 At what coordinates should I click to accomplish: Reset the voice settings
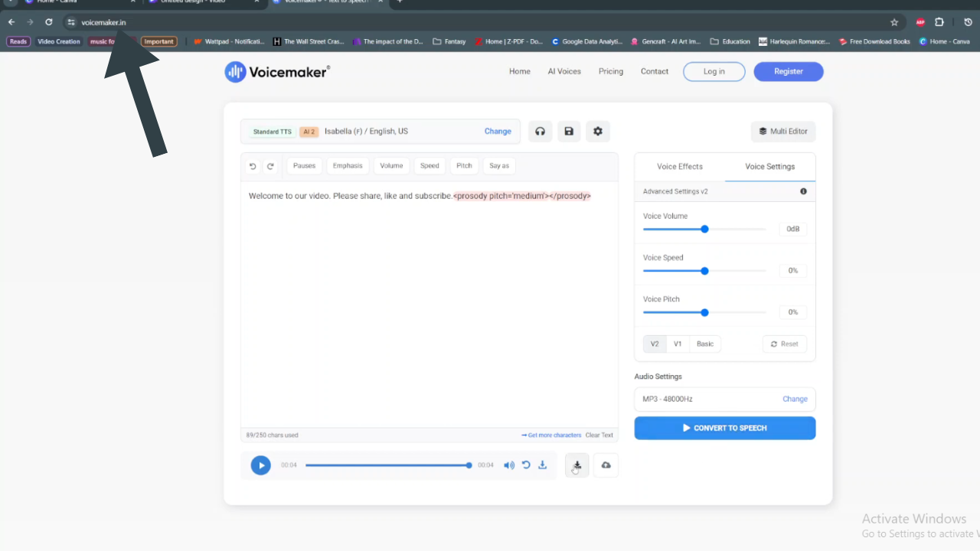tap(784, 344)
